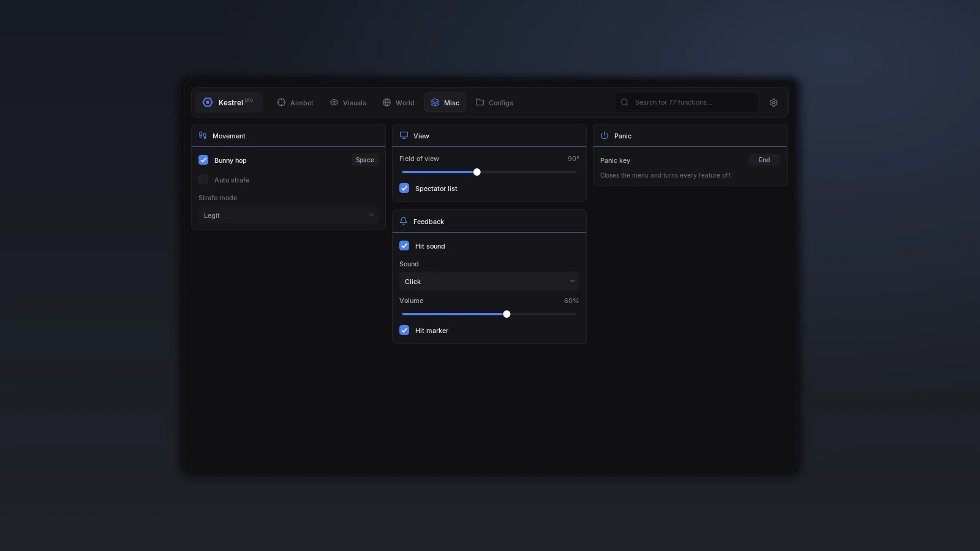Image resolution: width=980 pixels, height=551 pixels.
Task: Click the End panic key button
Action: tap(764, 160)
